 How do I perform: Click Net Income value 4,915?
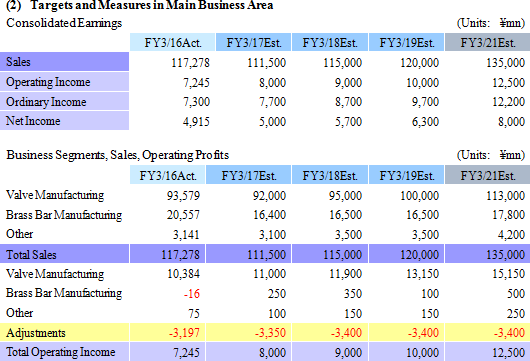click(196, 122)
